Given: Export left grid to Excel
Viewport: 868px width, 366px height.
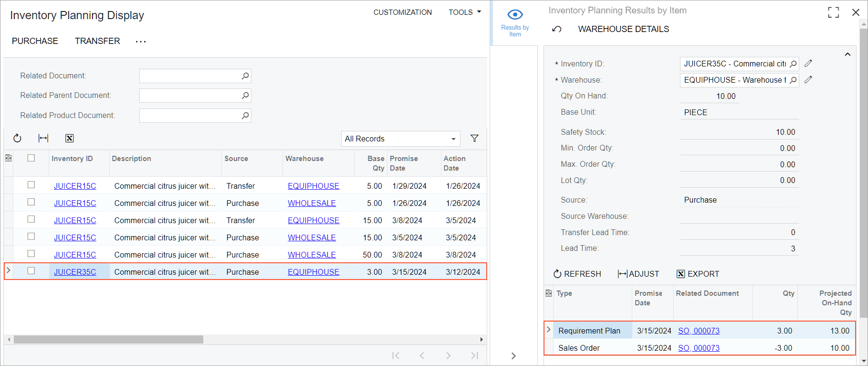Looking at the screenshot, I should pyautogui.click(x=70, y=139).
